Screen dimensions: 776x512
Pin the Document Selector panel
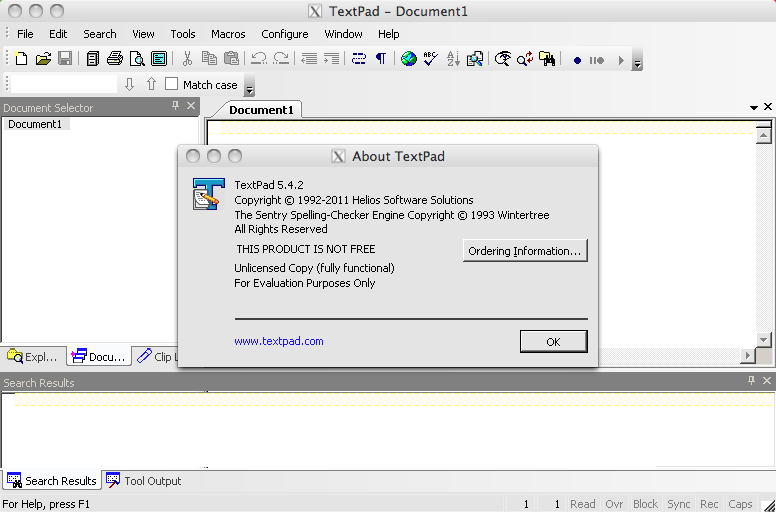pos(175,105)
